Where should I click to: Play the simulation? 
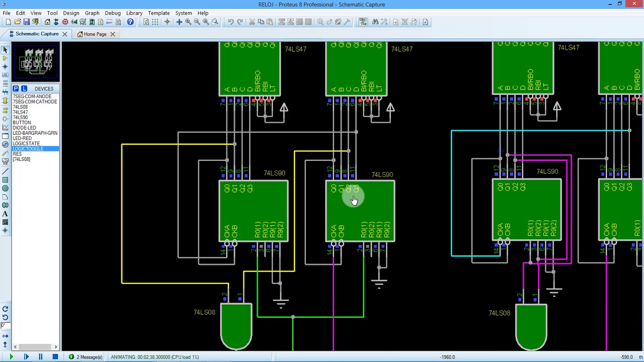tap(11, 357)
